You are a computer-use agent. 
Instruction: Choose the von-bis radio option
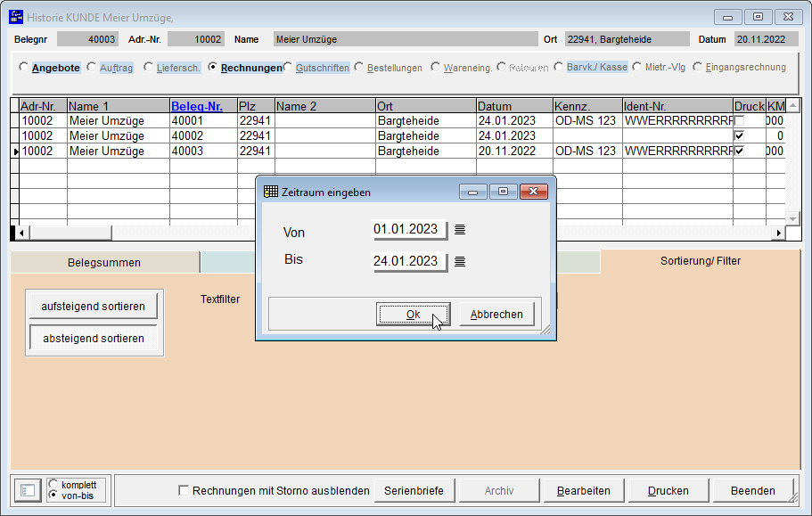tap(53, 495)
